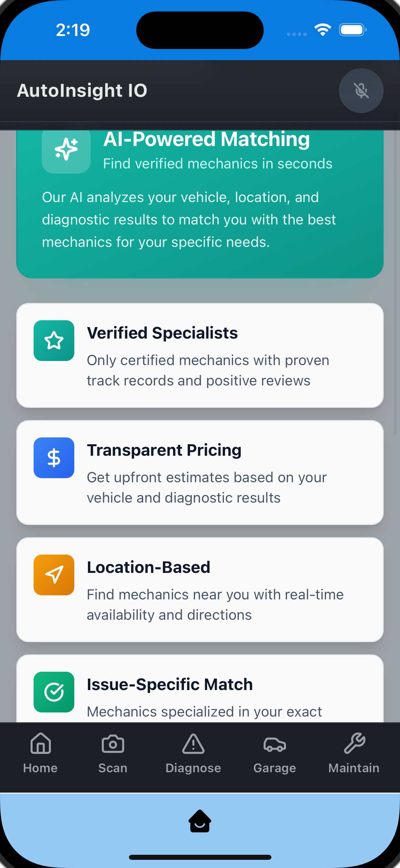
Task: Open the Diagnose warning-triangle icon
Action: point(193,743)
